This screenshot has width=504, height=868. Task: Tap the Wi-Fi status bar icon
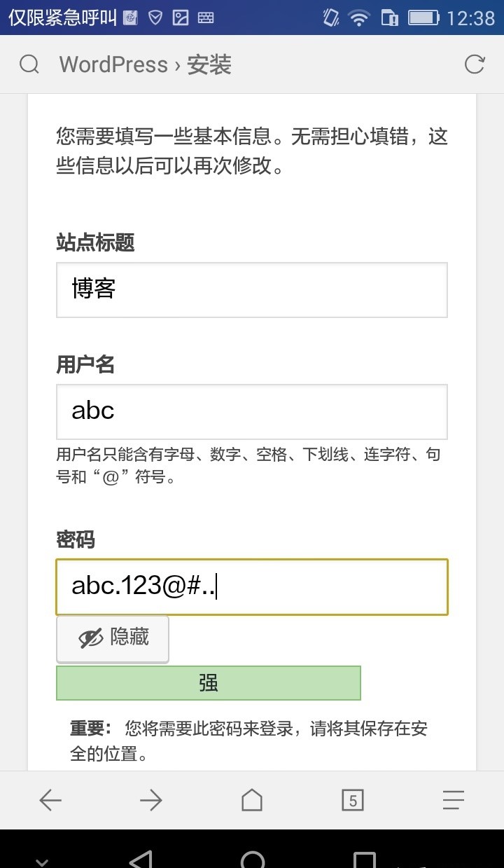(x=359, y=18)
